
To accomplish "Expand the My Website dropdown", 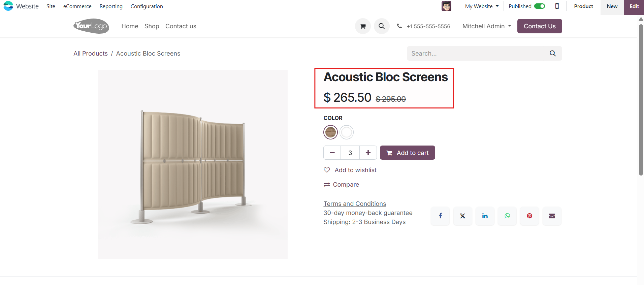I will (482, 6).
